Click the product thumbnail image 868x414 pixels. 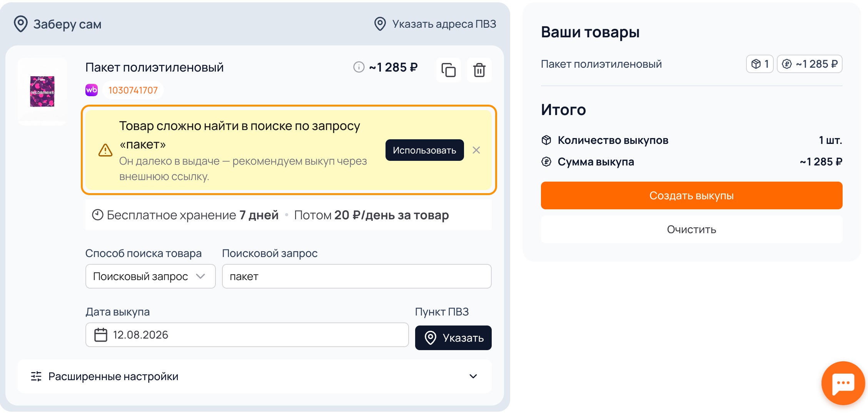(42, 92)
